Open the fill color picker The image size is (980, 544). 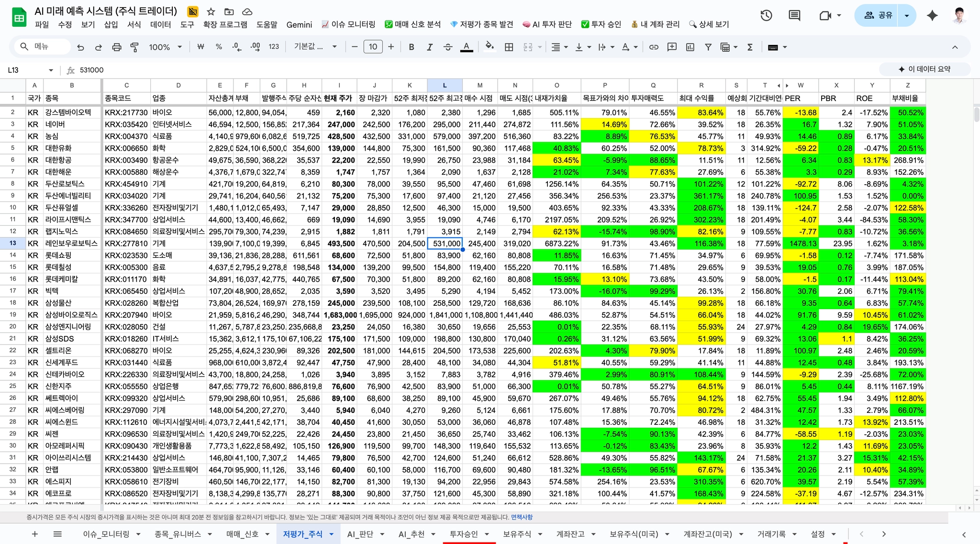click(x=489, y=47)
